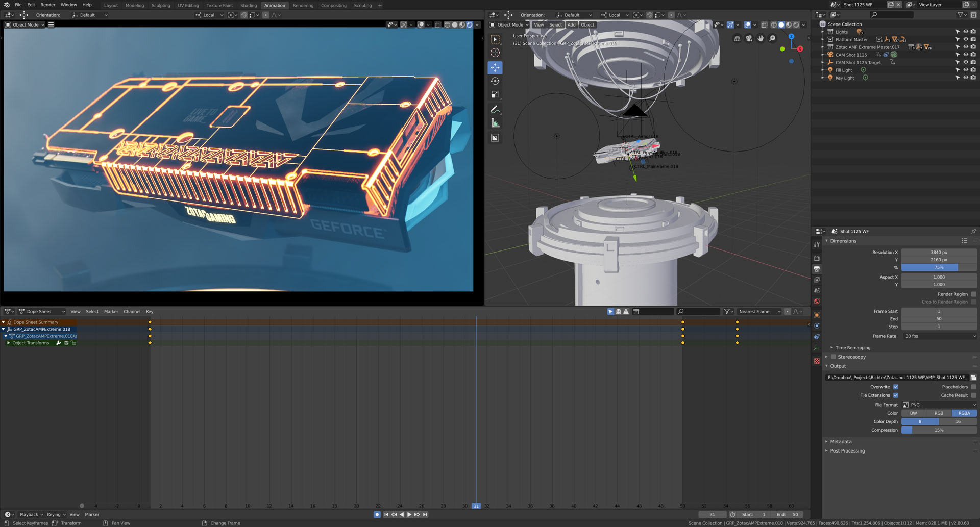Image resolution: width=980 pixels, height=527 pixels.
Task: Expand the Metadata panel
Action: [827, 442]
